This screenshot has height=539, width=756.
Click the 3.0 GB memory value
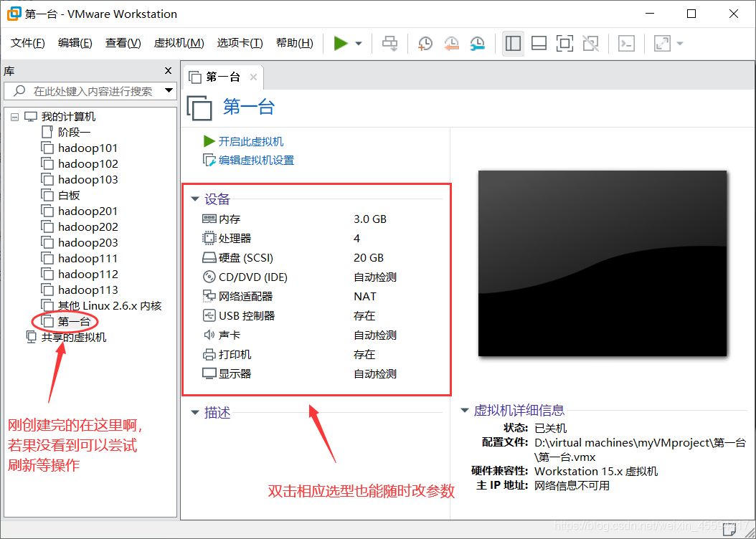point(370,219)
